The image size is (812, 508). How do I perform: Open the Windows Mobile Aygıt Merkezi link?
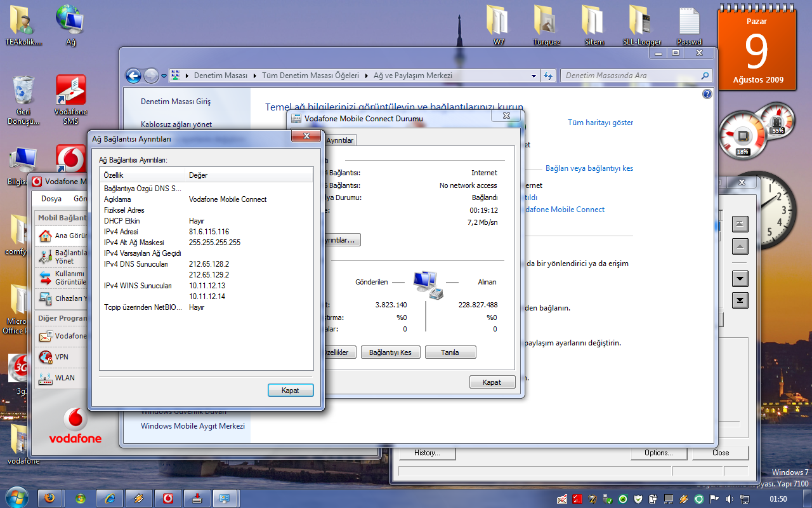(193, 426)
